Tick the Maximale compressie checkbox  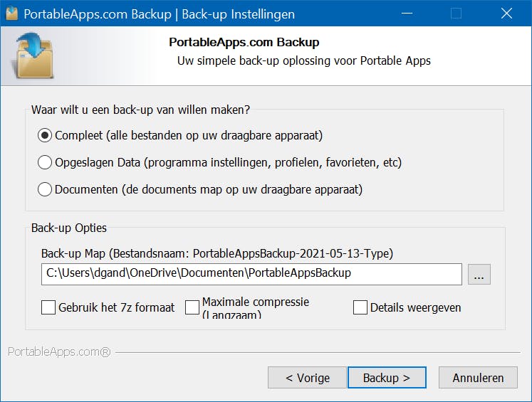[x=192, y=307]
